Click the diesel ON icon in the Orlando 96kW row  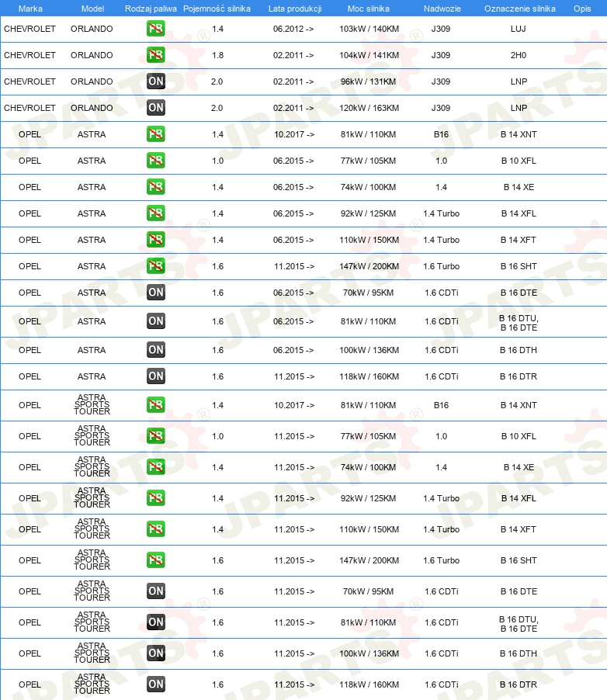tap(155, 81)
